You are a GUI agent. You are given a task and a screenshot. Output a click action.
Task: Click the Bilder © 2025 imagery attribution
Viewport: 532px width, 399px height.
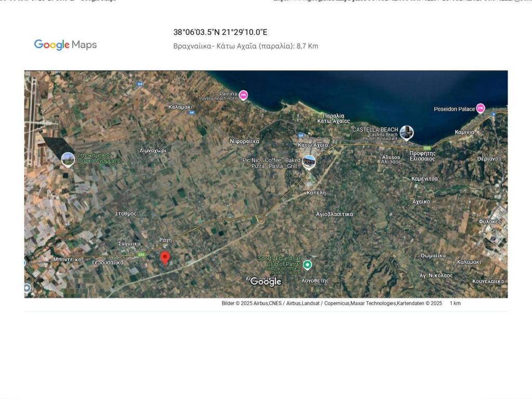click(x=331, y=303)
